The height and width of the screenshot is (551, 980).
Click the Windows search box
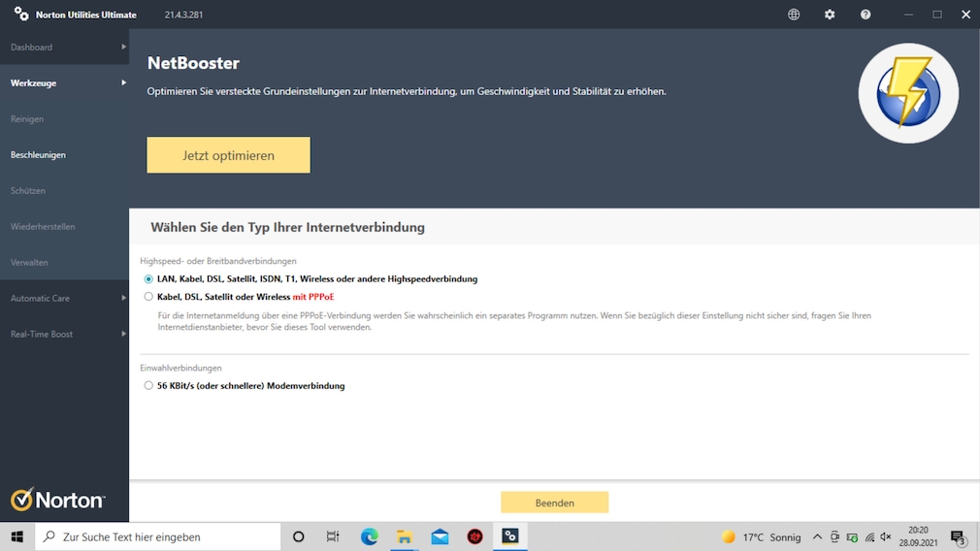click(x=157, y=536)
